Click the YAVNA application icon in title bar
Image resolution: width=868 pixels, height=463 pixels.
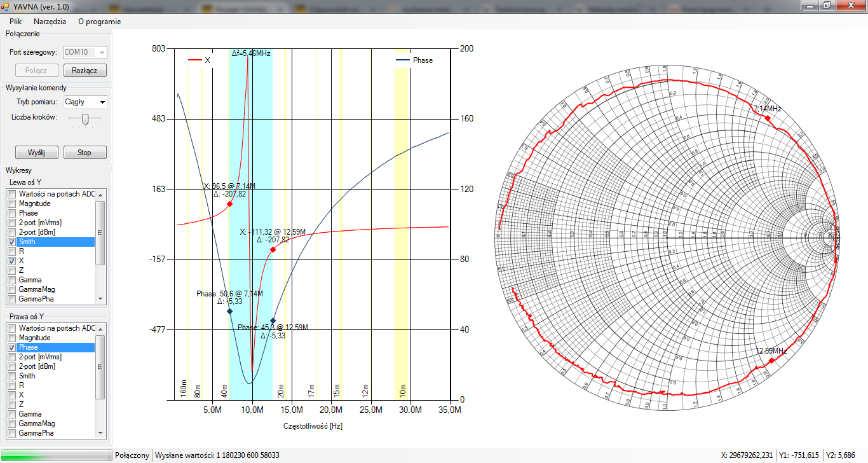click(x=6, y=5)
